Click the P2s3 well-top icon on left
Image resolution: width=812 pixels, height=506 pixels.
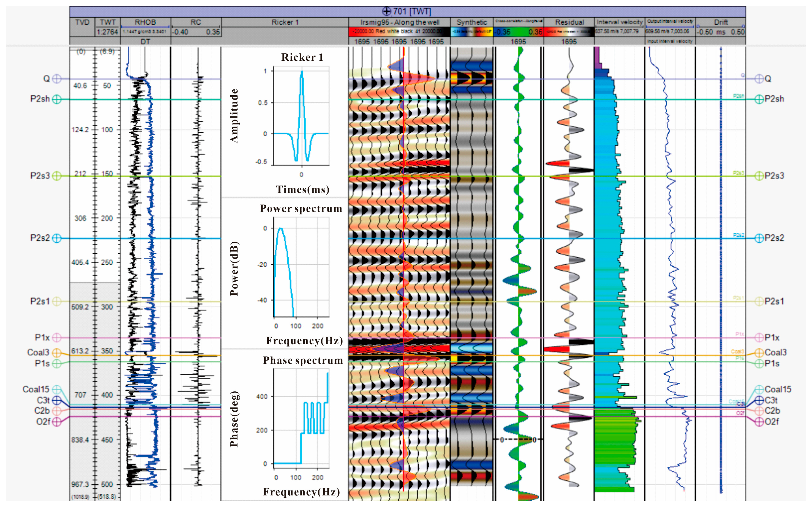pos(57,176)
